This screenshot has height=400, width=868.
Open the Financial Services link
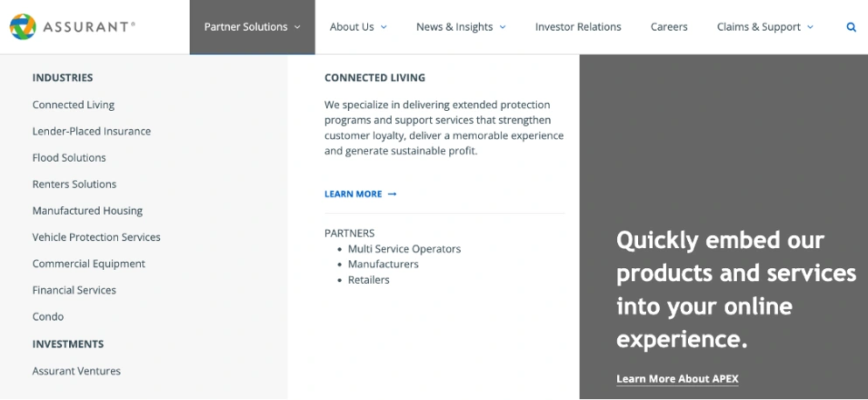point(74,291)
